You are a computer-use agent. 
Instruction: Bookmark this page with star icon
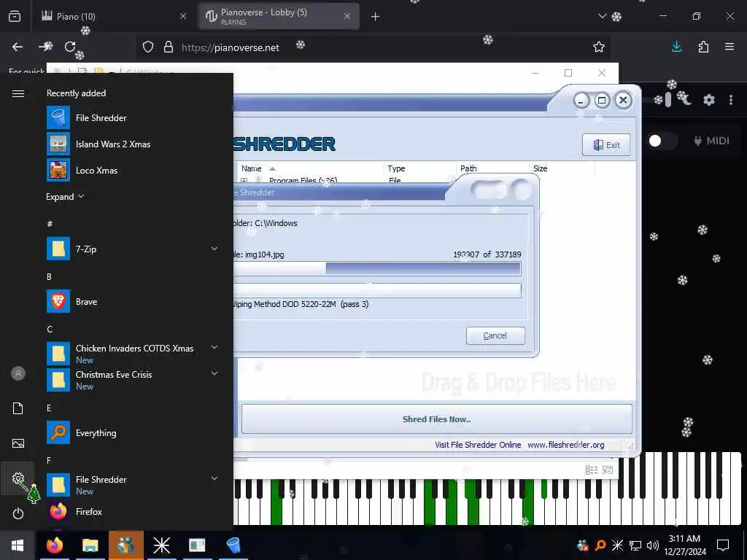[599, 47]
